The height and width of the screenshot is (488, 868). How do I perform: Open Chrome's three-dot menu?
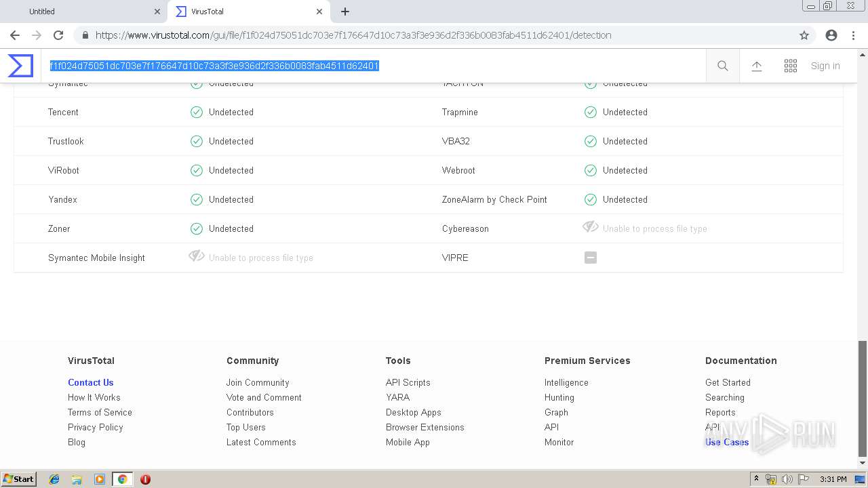point(854,35)
